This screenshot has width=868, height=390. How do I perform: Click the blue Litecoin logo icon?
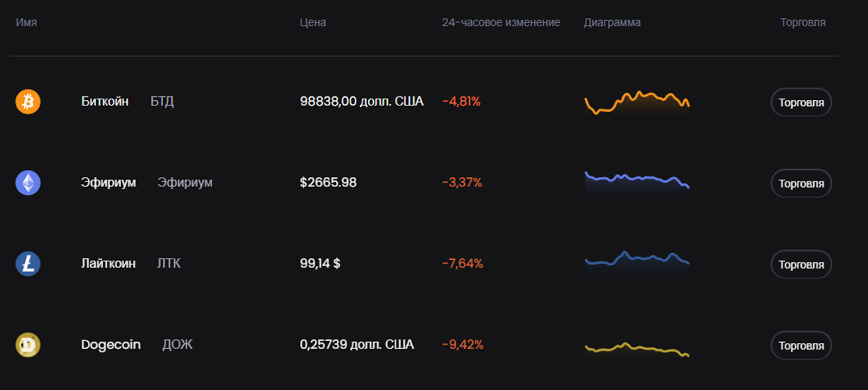tap(28, 264)
